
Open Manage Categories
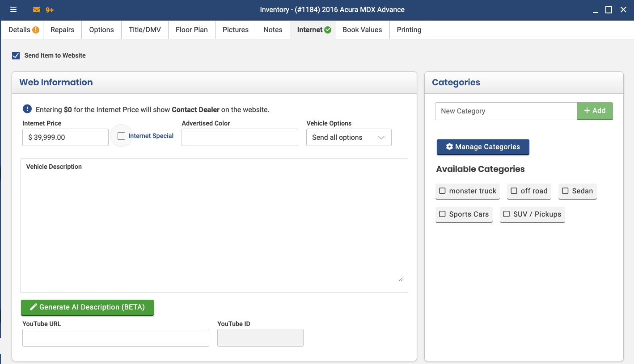coord(483,147)
